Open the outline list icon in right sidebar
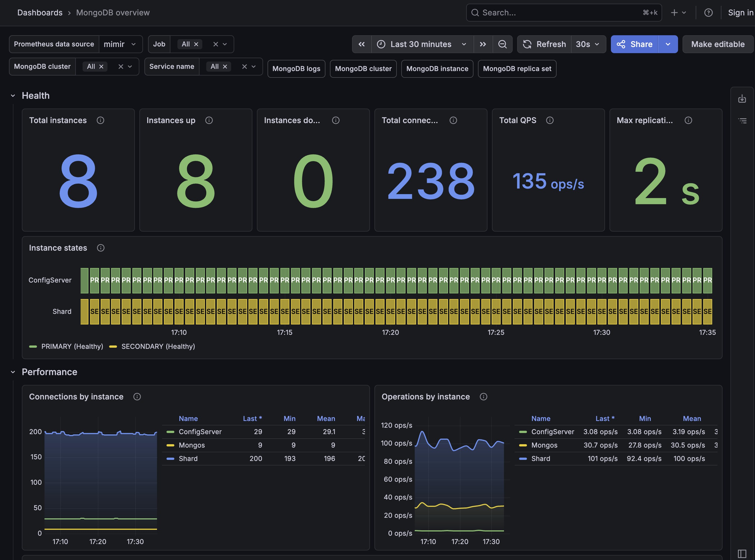Image resolution: width=755 pixels, height=560 pixels. coord(742,121)
